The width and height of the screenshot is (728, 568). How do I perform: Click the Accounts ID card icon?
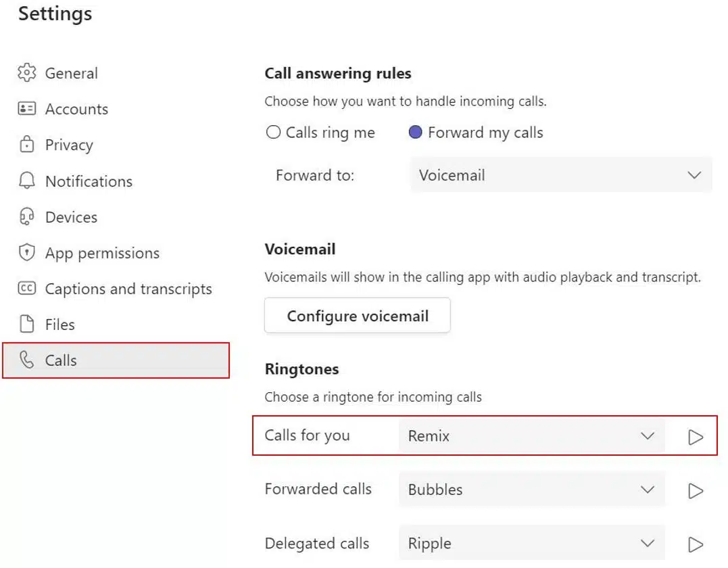pos(26,109)
